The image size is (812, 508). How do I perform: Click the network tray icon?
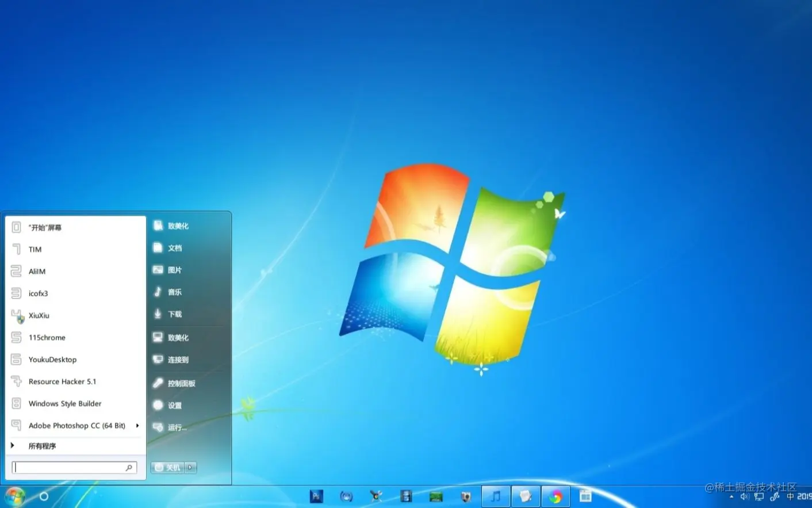pos(759,496)
